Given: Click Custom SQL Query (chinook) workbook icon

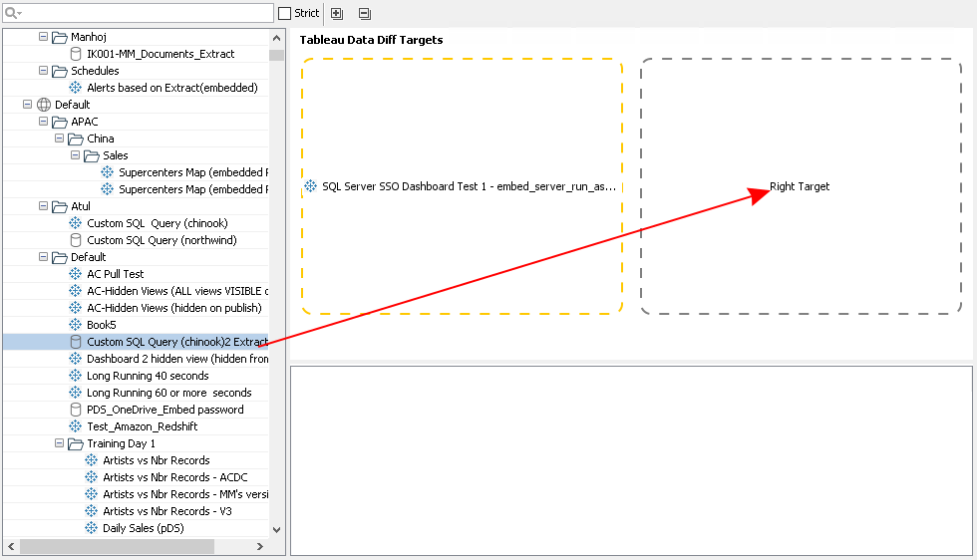Looking at the screenshot, I should point(76,222).
